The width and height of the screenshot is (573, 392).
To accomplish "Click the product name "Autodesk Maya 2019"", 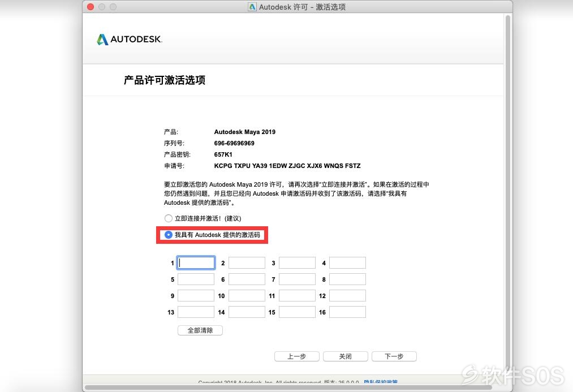I will pyautogui.click(x=245, y=132).
